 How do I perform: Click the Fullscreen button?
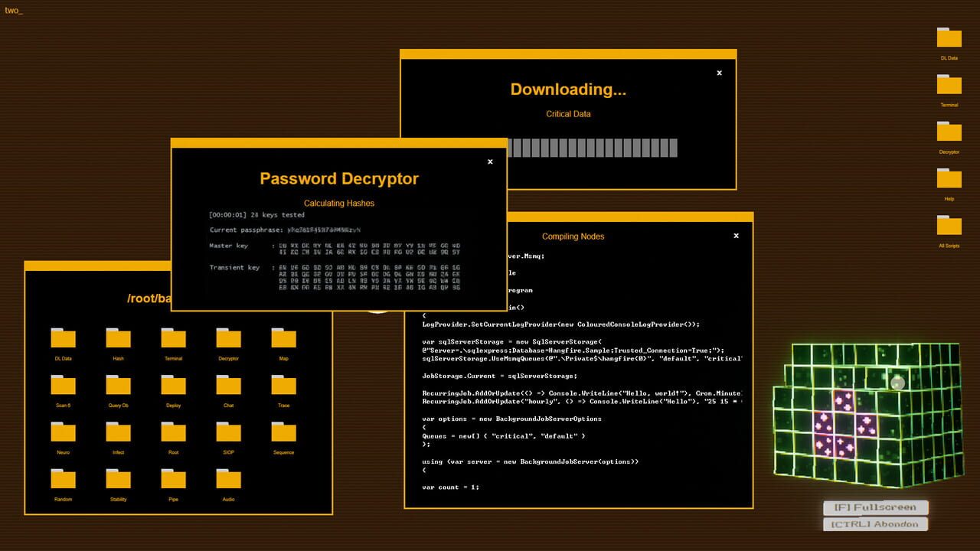pyautogui.click(x=875, y=507)
